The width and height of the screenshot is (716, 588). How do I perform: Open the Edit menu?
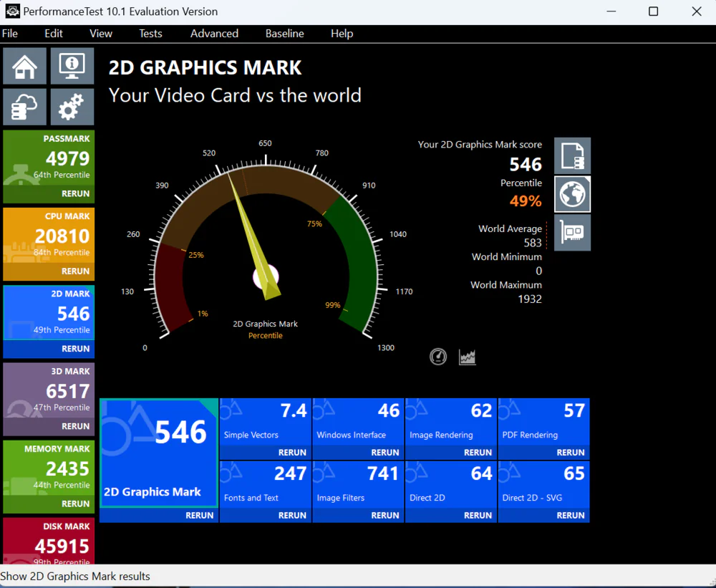(x=54, y=34)
